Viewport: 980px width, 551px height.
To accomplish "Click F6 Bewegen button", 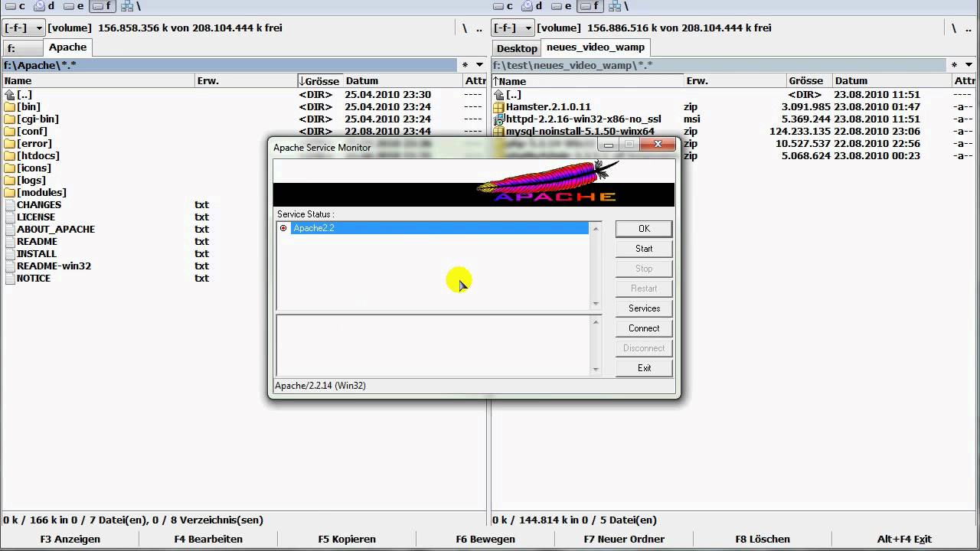I will coord(485,539).
